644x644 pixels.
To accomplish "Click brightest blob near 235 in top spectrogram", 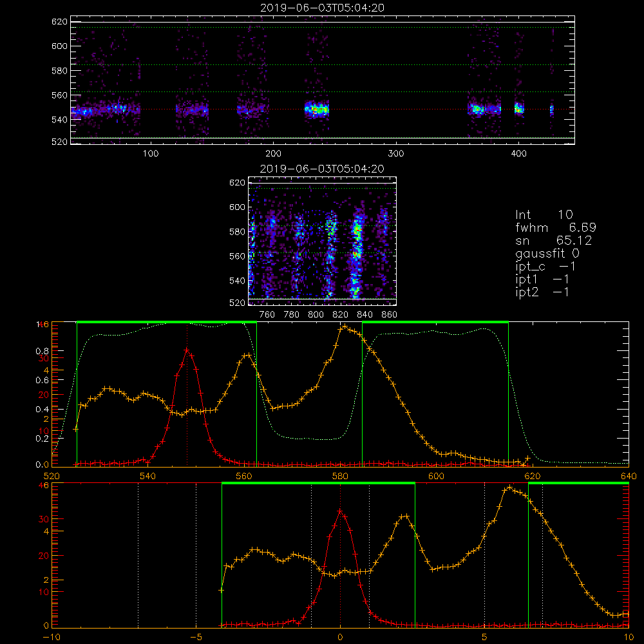I will click(x=316, y=109).
